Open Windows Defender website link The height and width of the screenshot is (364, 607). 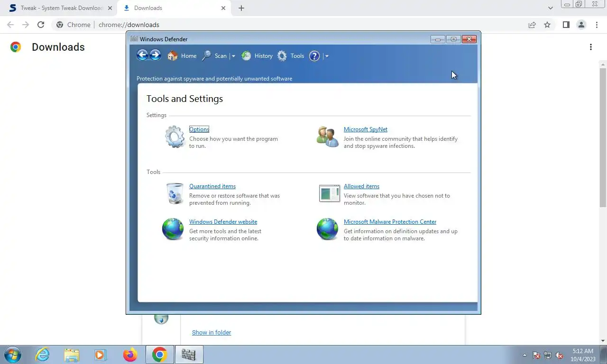point(223,222)
